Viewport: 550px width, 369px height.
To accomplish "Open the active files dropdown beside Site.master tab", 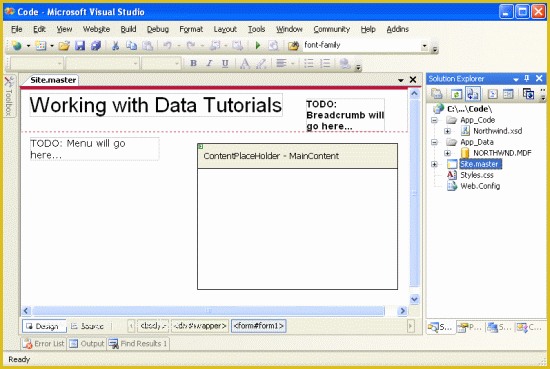I will coord(401,80).
